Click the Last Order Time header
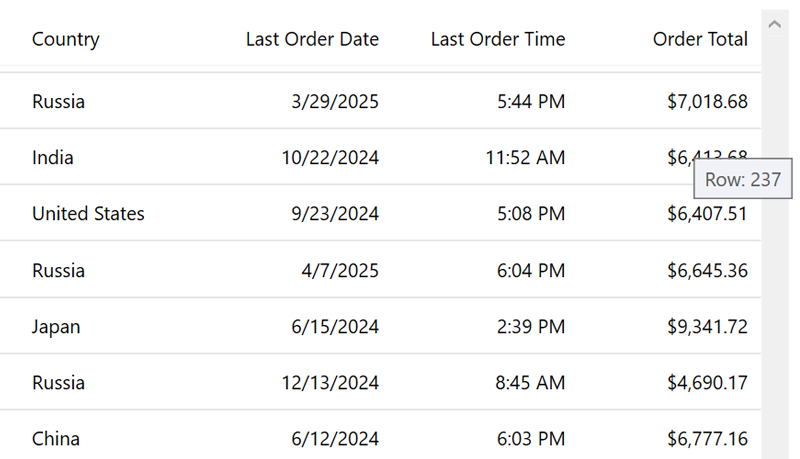The width and height of the screenshot is (800, 459). 497,40
